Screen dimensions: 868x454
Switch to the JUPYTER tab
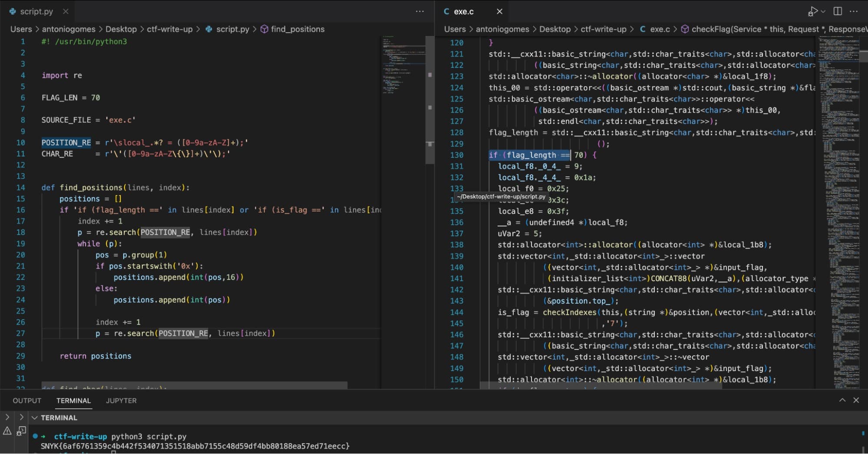click(x=121, y=401)
